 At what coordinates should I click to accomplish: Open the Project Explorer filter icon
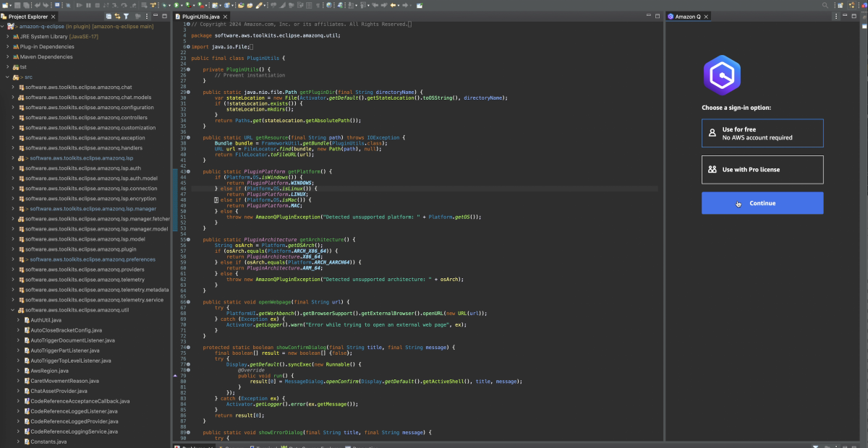[127, 16]
